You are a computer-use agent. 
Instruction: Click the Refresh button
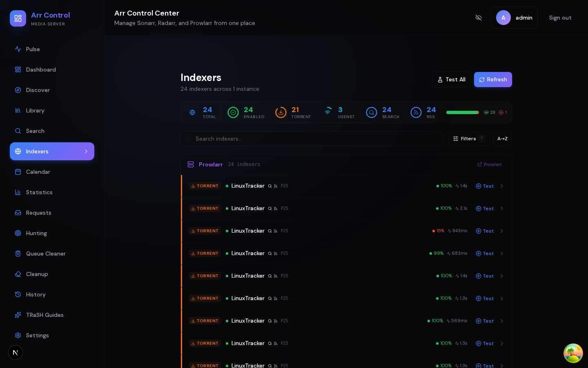click(x=493, y=80)
